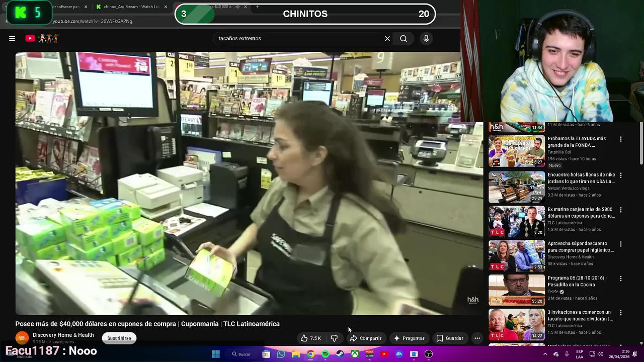644x362 pixels.
Task: Switch to the chinoo_Arg Stream browser tab
Action: 132,7
